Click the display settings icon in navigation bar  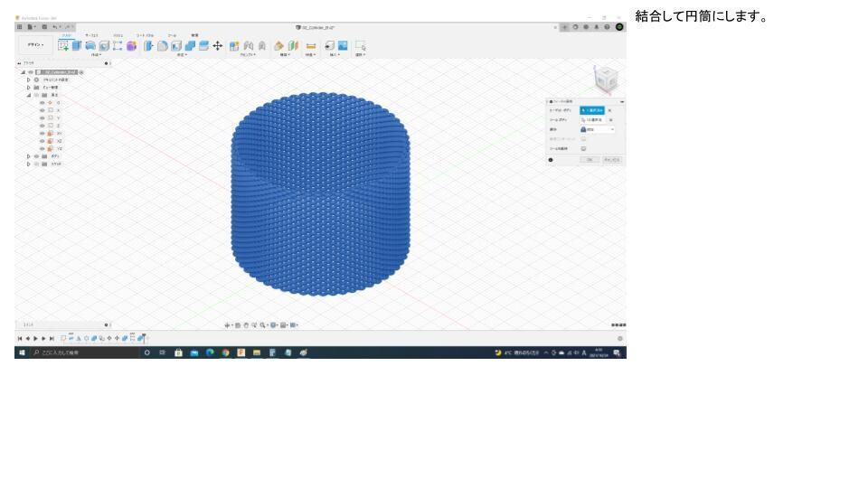(273, 325)
